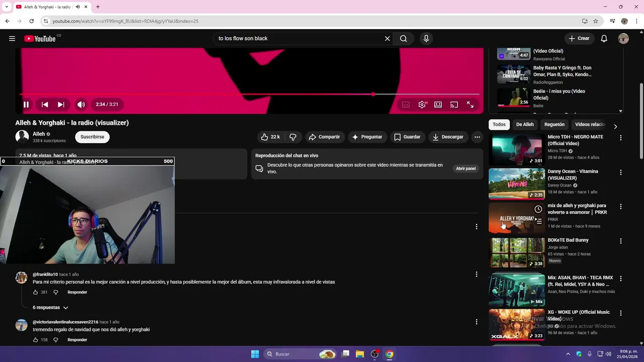Image resolution: width=644 pixels, height=362 pixels.
Task: Select the De Alleh filter chip
Action: pyautogui.click(x=525, y=125)
